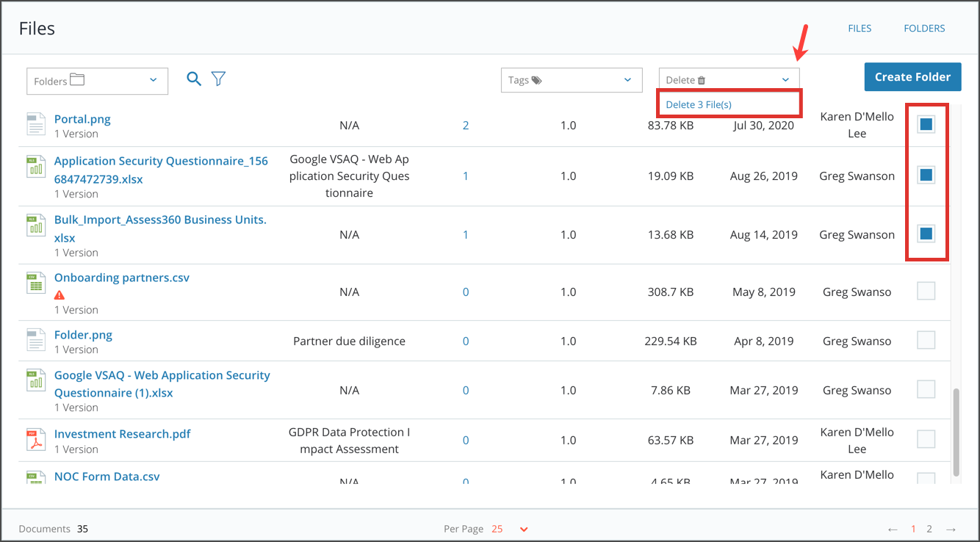This screenshot has width=980, height=542.
Task: Switch to the FOLDERS tab
Action: tap(924, 29)
